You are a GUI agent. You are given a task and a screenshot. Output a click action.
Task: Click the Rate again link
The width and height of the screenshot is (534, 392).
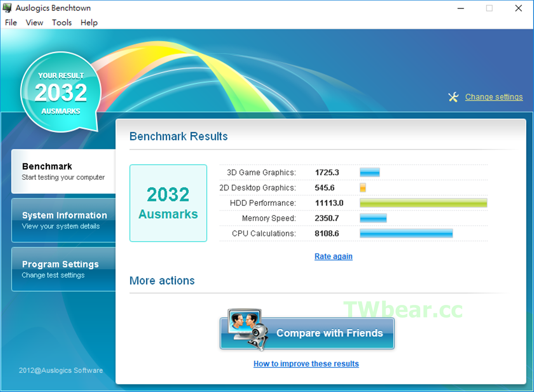[333, 256]
